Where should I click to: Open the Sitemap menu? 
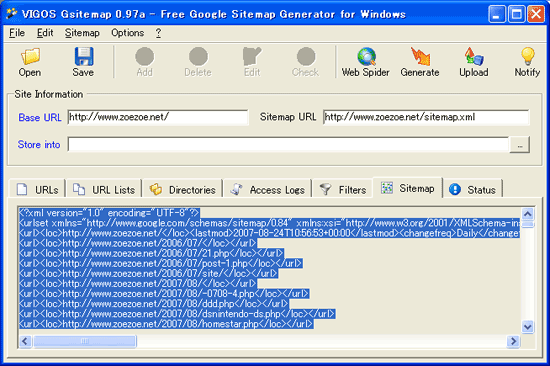tap(82, 33)
